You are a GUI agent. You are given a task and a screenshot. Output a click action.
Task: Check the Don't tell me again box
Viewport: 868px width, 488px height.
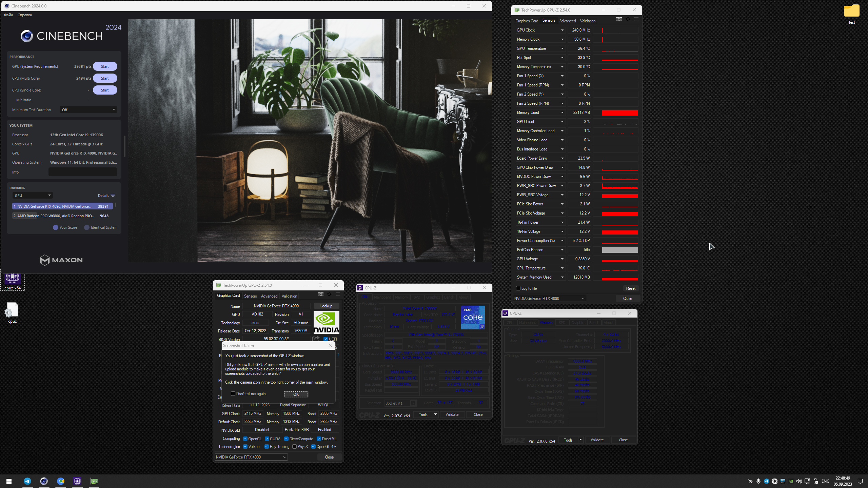coord(233,393)
